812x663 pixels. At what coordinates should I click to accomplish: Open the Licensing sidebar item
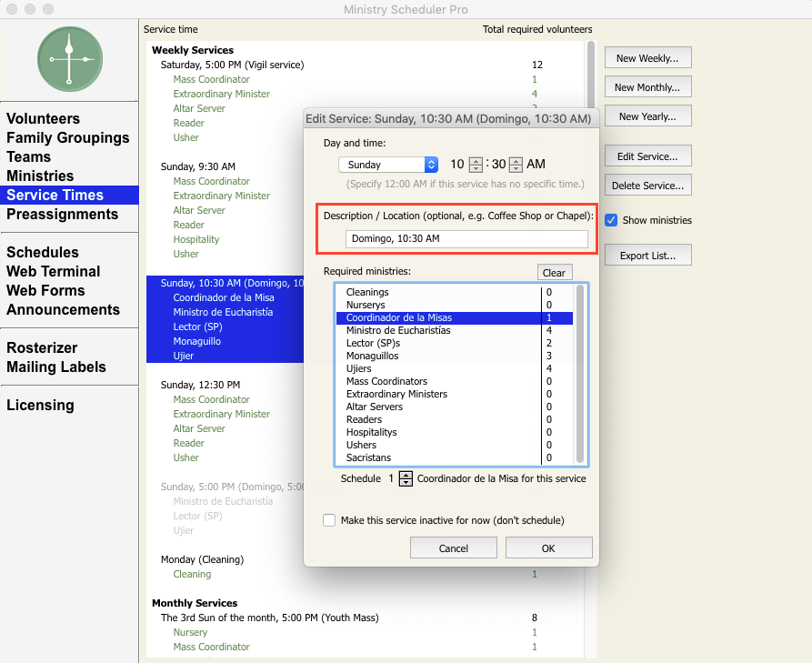40,406
